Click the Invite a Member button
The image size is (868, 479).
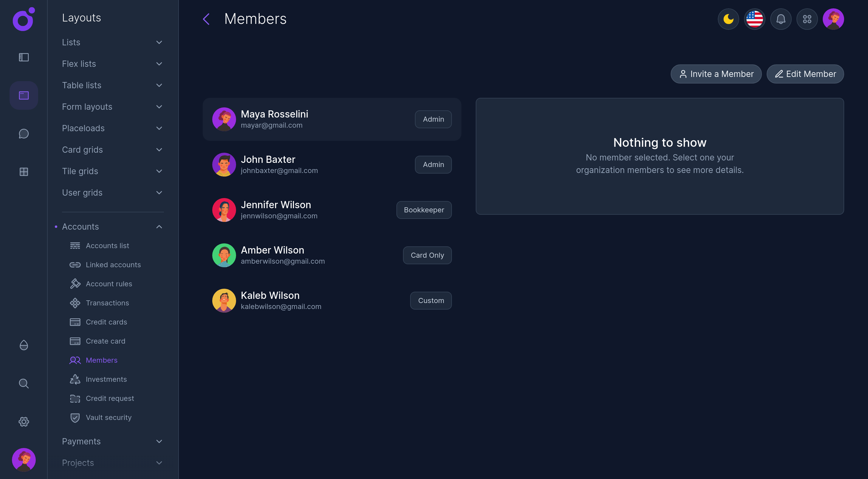point(716,74)
